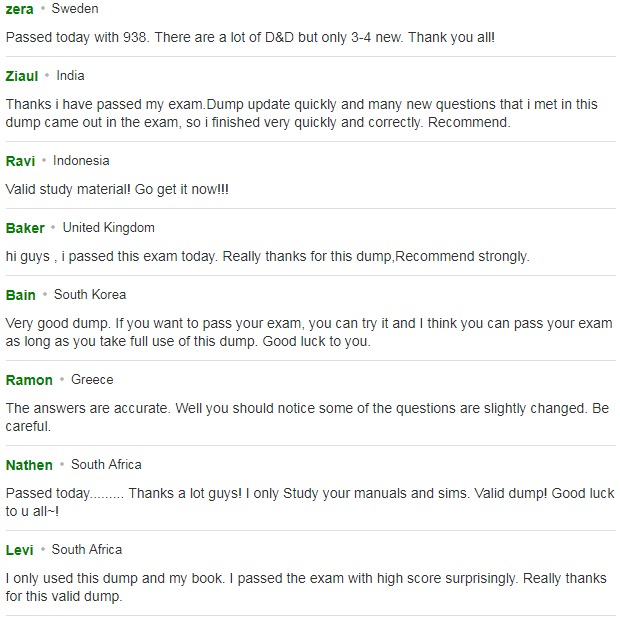Click the United Kingdom country label
The width and height of the screenshot is (620, 619).
pos(109,227)
